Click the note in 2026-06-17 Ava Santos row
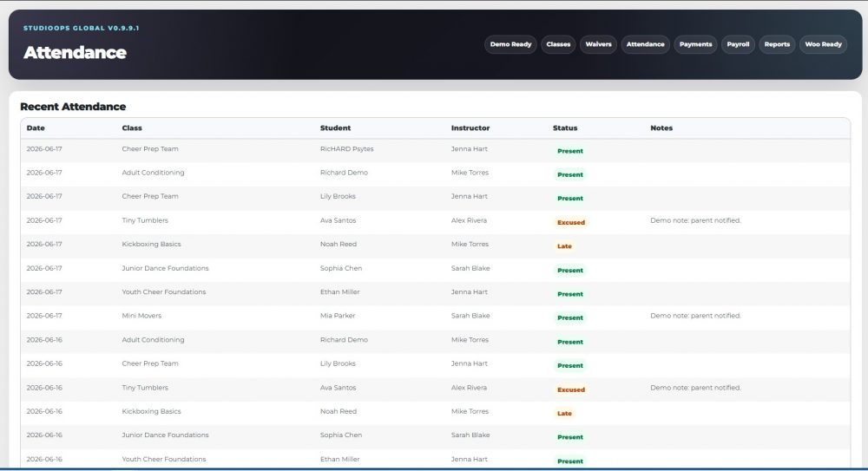The image size is (868, 471). point(695,220)
